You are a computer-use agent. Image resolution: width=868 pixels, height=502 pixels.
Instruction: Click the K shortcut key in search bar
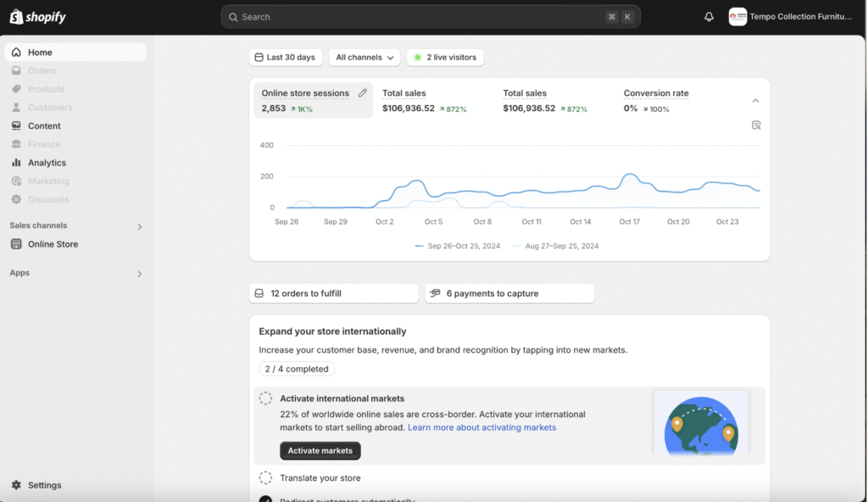coord(627,17)
